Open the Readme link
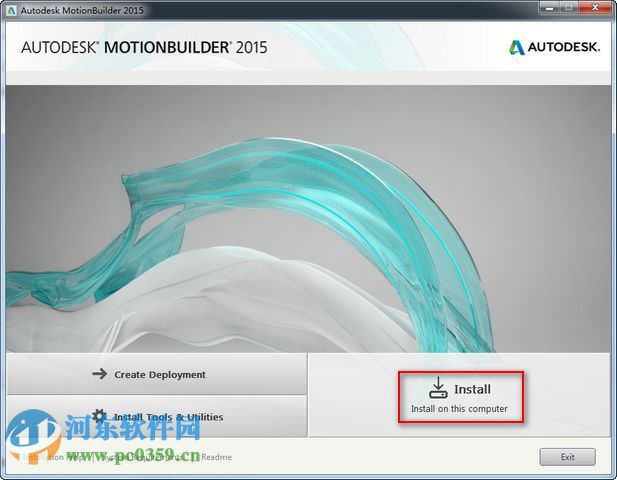617x480 pixels. point(216,457)
